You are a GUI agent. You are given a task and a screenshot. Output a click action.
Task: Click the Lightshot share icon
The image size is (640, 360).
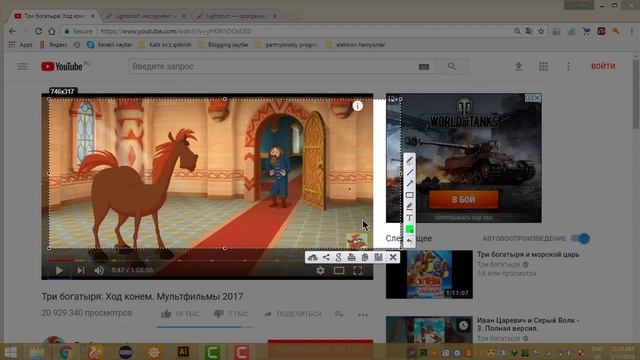[x=326, y=257]
